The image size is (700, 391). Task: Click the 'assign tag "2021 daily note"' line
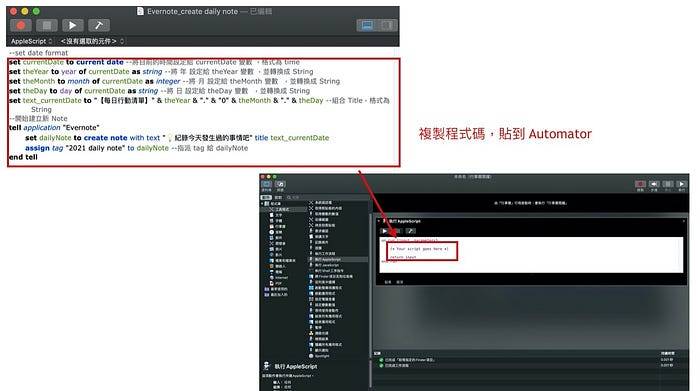coord(136,148)
